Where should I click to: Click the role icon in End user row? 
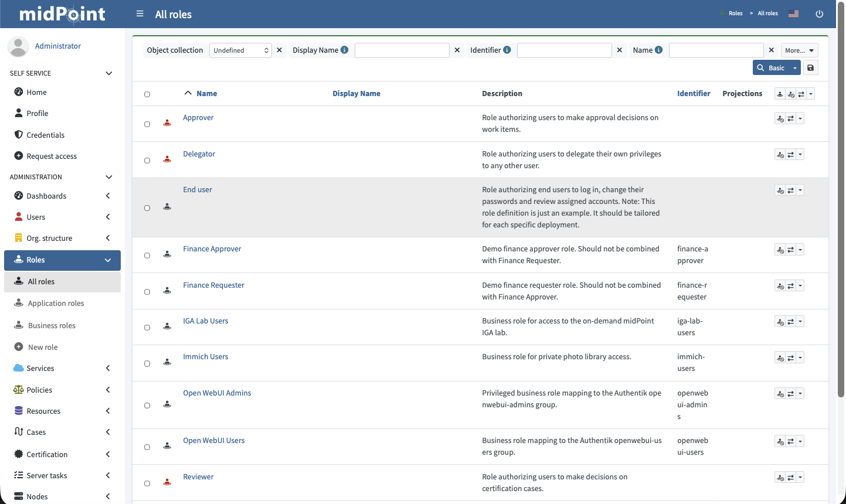167,207
